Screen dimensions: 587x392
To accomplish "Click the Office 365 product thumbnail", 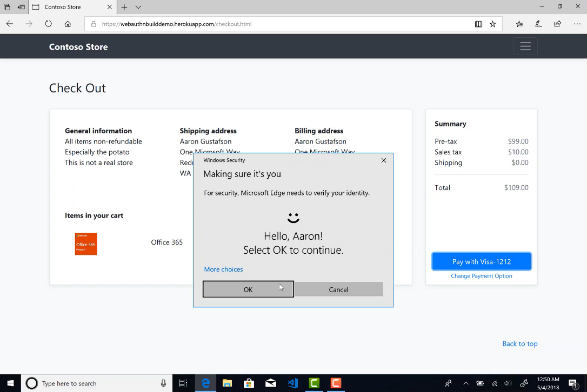I will coord(86,244).
